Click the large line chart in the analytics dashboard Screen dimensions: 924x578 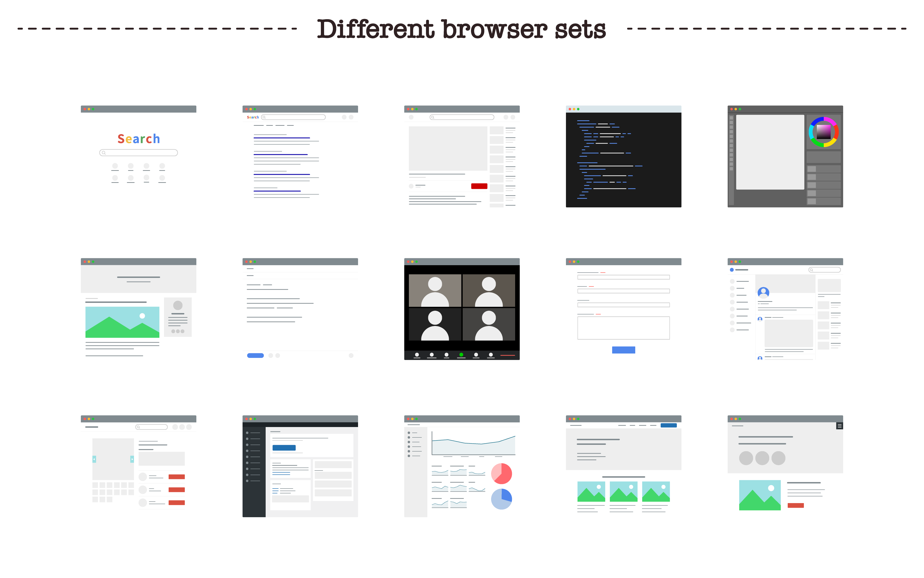474,443
